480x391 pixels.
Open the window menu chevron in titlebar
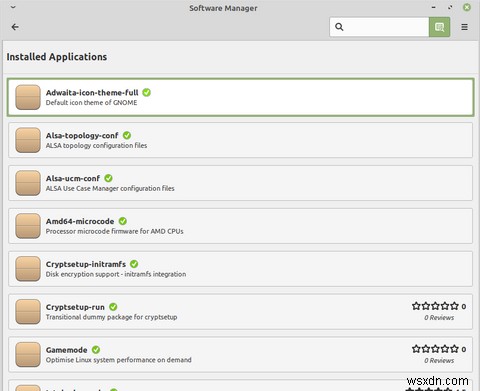tap(13, 7)
